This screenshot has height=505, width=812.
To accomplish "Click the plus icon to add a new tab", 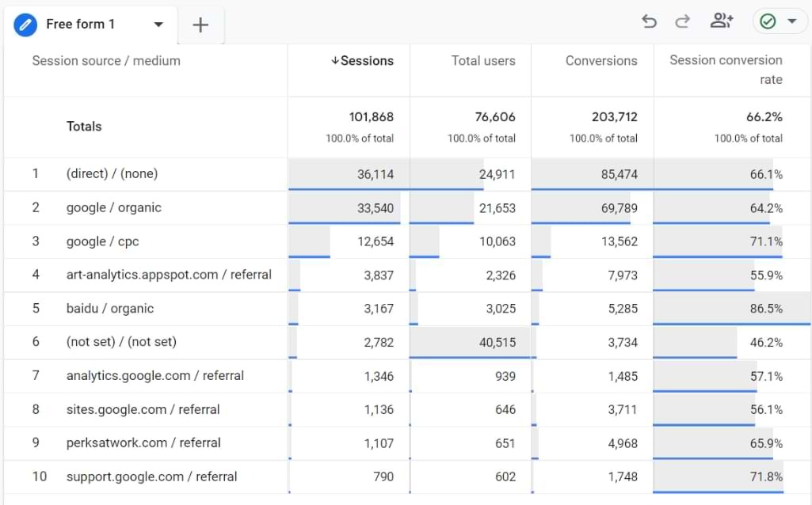I will (200, 25).
